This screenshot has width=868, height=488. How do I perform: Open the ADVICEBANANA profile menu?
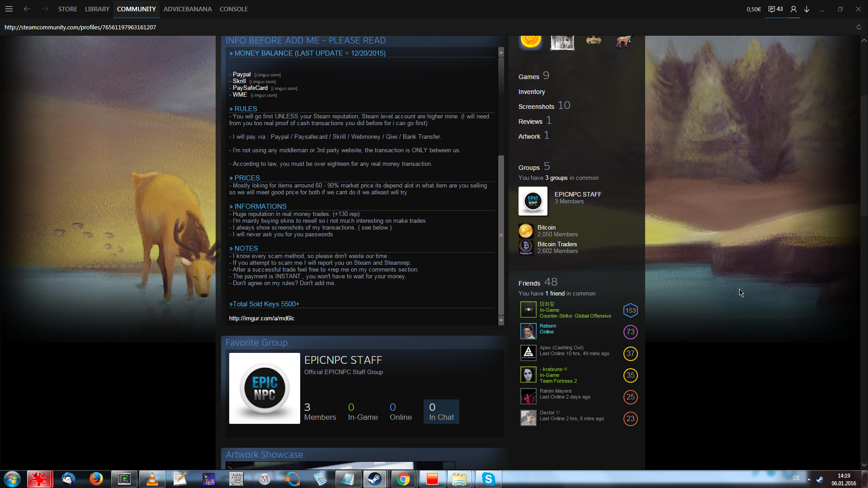pos(187,9)
